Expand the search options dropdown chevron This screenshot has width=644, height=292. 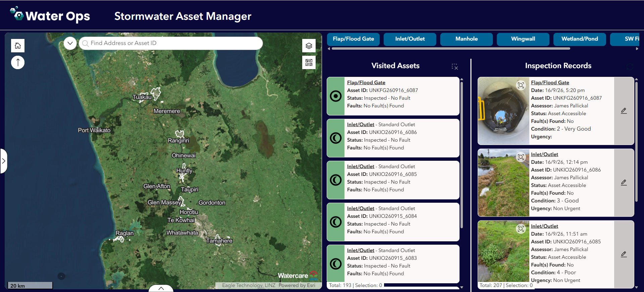pos(70,43)
